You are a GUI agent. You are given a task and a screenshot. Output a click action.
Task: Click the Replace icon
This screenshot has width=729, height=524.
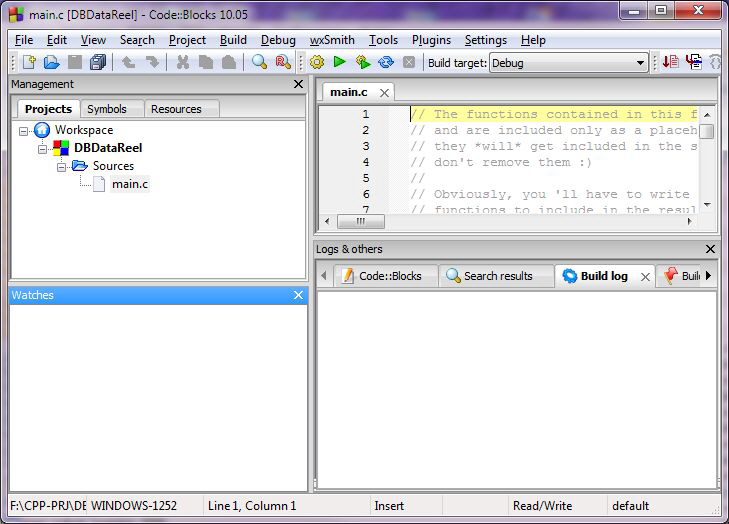coord(283,62)
